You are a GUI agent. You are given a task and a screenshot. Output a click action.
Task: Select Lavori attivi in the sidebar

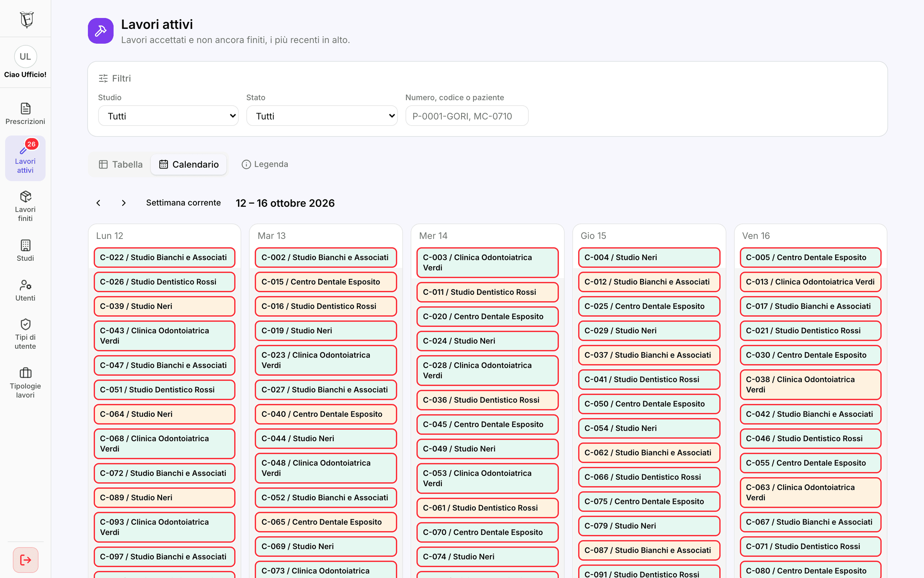(25, 159)
